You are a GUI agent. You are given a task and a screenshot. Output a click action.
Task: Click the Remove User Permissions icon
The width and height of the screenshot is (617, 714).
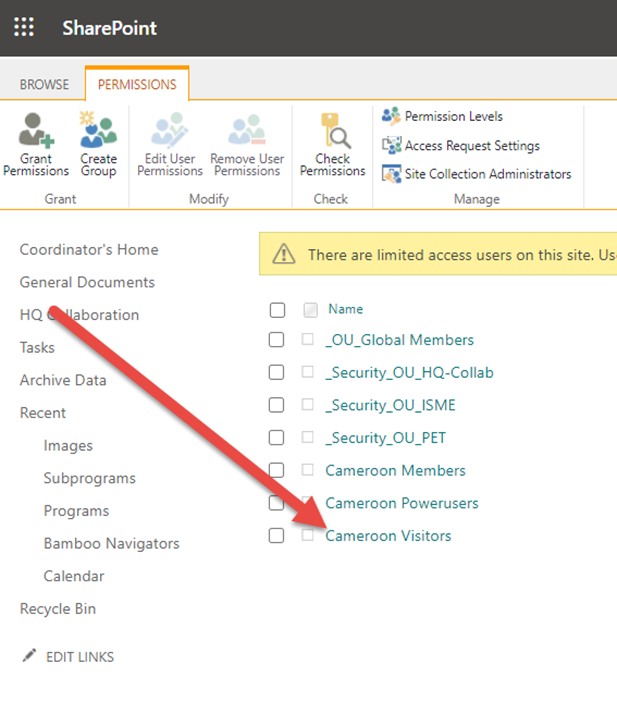pos(247,130)
